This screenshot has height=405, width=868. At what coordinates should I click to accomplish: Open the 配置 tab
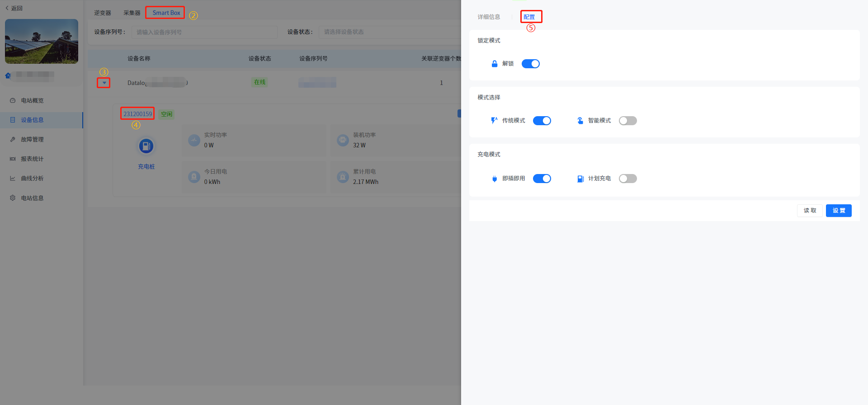[529, 17]
